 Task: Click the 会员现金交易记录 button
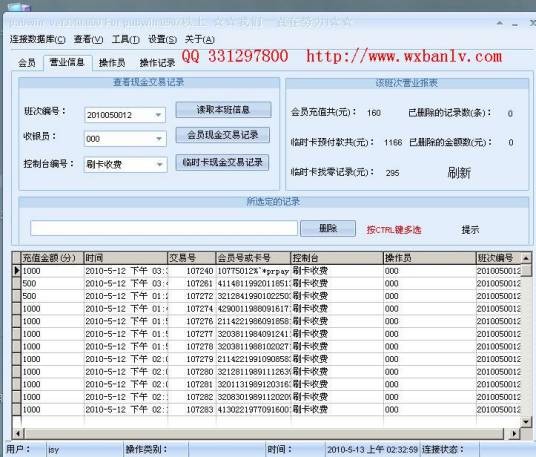[223, 135]
